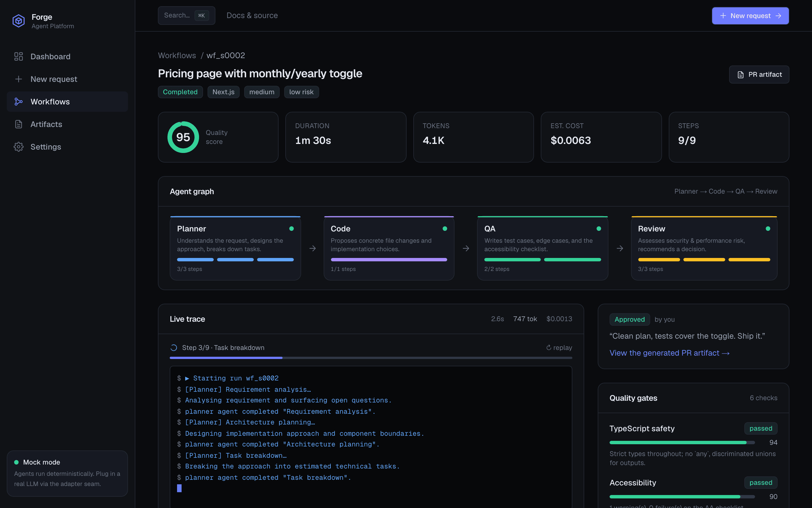The width and height of the screenshot is (812, 508).
Task: Go to Artifacts in the sidebar
Action: (67, 124)
